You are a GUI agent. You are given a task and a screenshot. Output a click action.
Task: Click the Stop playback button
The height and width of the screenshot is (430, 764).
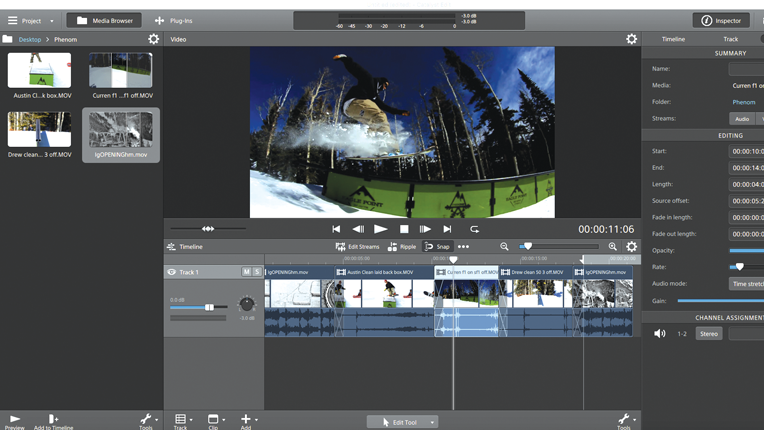(x=404, y=229)
